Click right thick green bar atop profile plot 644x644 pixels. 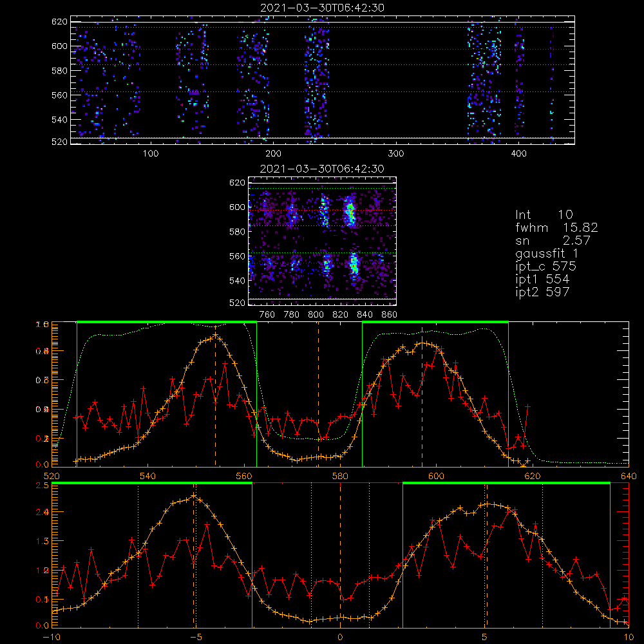click(x=435, y=323)
